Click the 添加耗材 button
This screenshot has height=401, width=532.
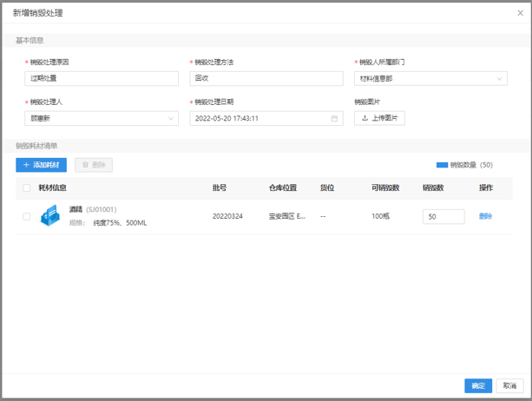(41, 165)
